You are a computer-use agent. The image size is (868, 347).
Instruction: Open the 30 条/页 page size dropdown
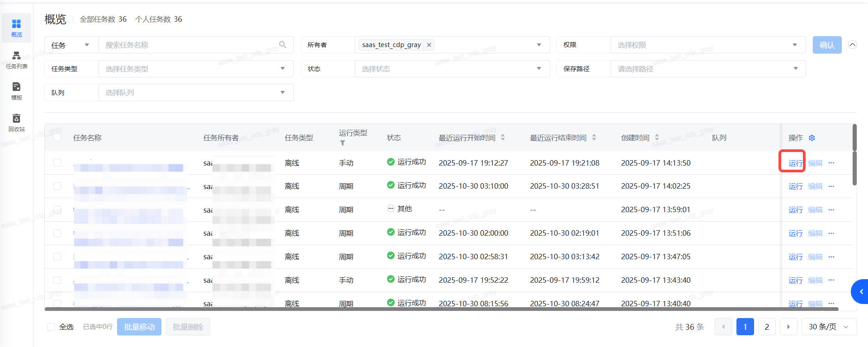[829, 327]
